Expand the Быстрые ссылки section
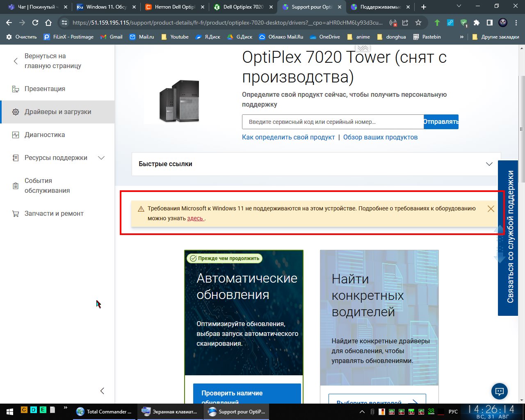This screenshot has height=420, width=525. coord(316,164)
